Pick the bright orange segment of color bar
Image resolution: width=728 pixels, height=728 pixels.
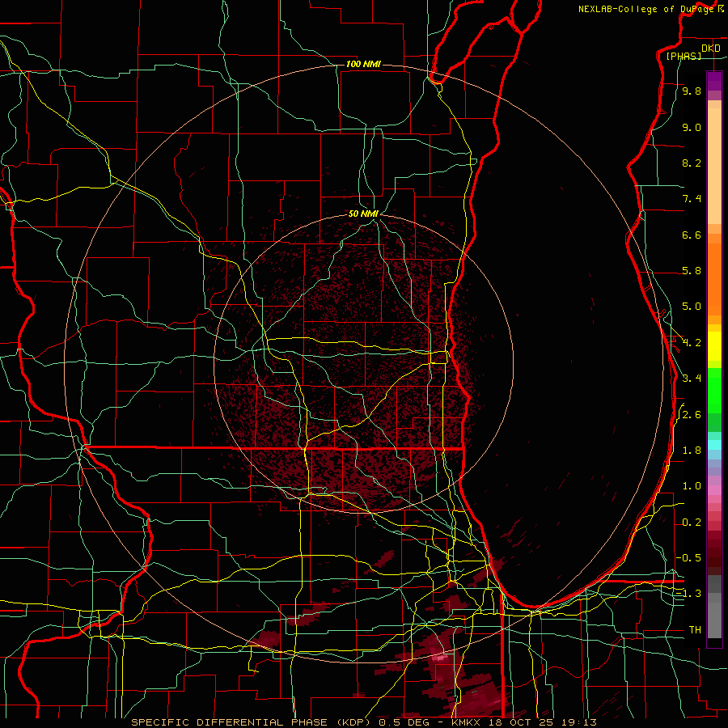(714, 280)
